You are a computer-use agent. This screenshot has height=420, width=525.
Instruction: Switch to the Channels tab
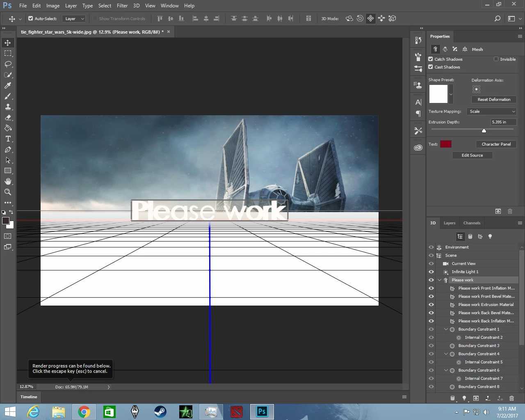[472, 223]
